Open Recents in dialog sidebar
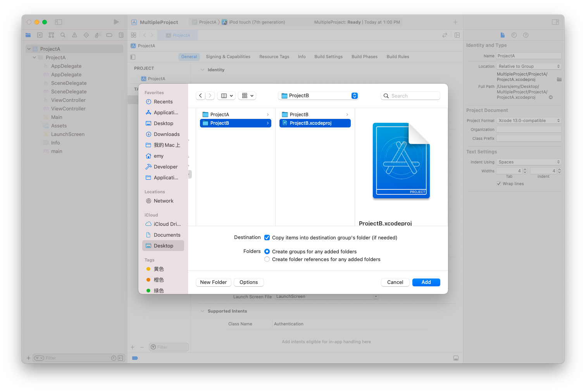The height and width of the screenshot is (392, 586). tap(163, 102)
